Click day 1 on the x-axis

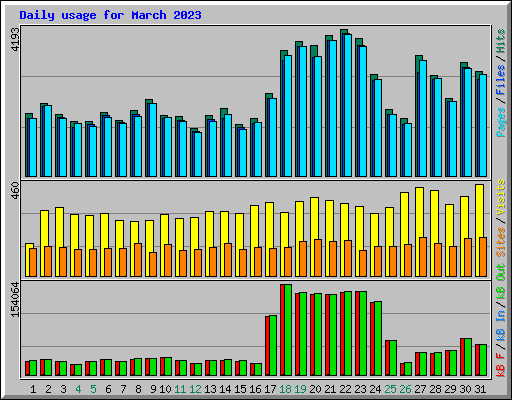coord(33,389)
